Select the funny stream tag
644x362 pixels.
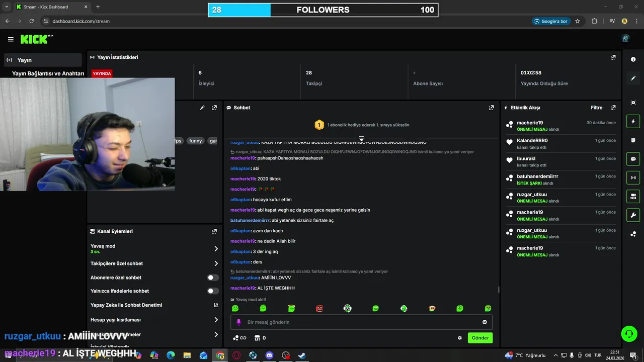coord(195,141)
